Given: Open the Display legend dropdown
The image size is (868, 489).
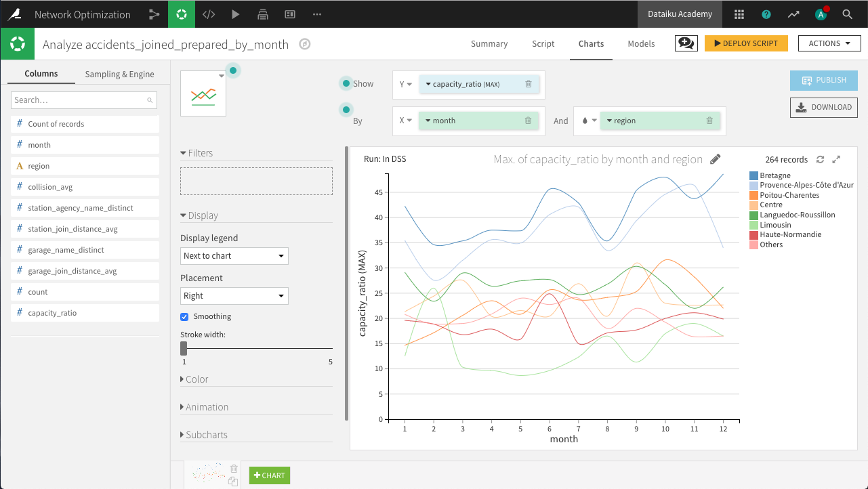Looking at the screenshot, I should 234,256.
